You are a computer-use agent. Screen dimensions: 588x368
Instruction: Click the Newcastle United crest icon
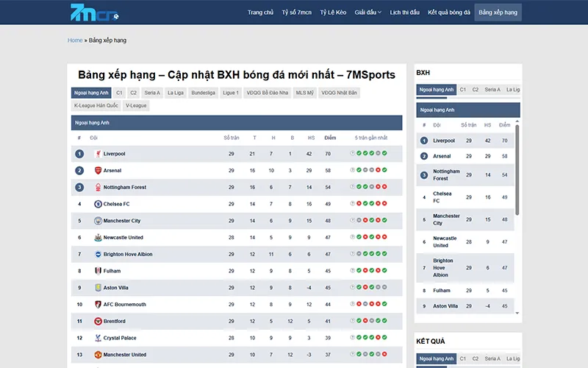[x=98, y=238]
